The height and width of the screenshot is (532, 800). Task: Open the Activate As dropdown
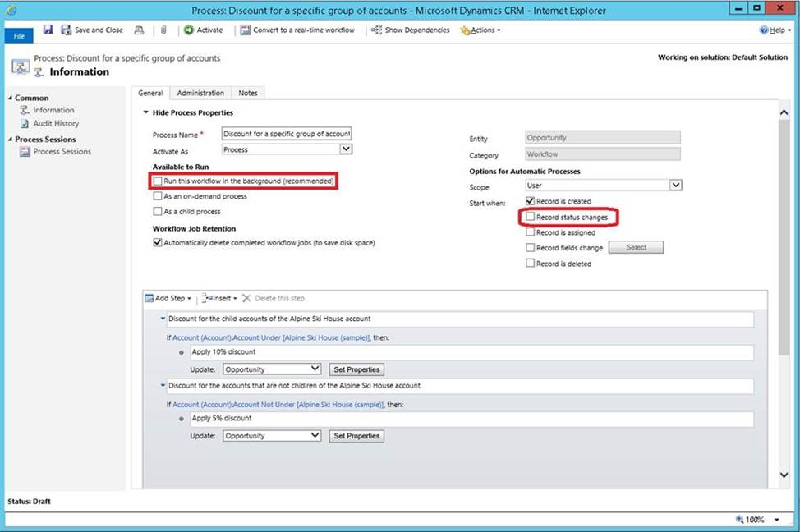point(346,149)
